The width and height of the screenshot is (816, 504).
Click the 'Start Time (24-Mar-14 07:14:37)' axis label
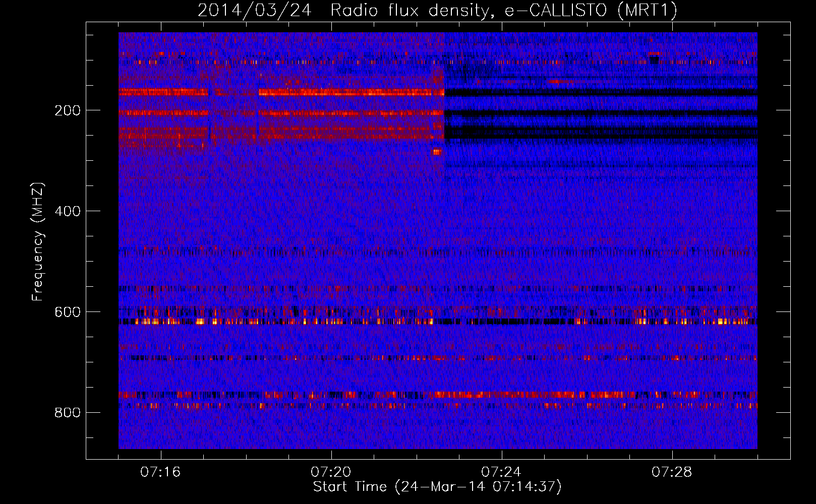tap(437, 486)
